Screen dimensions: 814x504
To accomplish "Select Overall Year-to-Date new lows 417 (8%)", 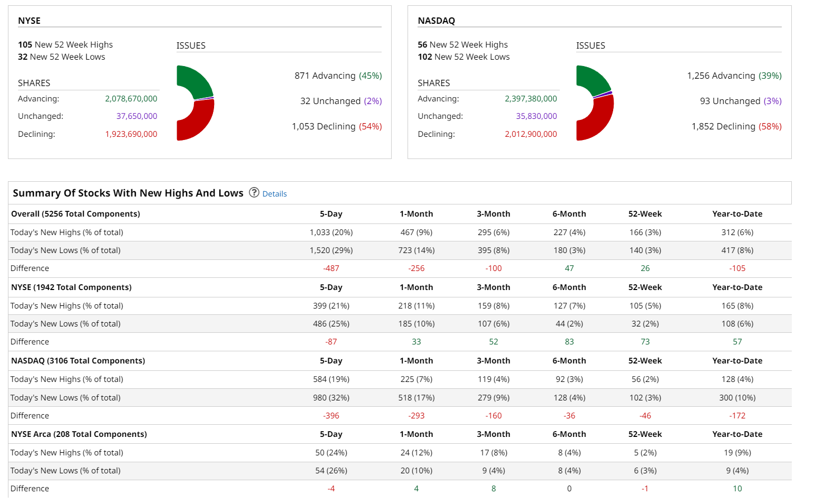I will coord(737,250).
